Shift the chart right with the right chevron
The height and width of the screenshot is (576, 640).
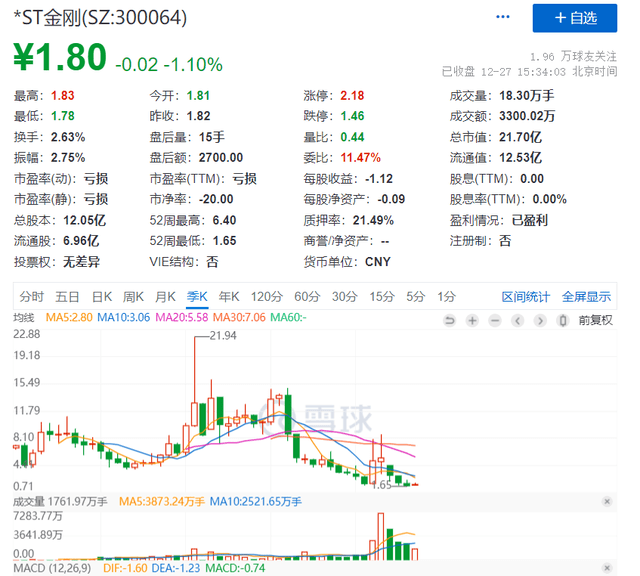540,320
